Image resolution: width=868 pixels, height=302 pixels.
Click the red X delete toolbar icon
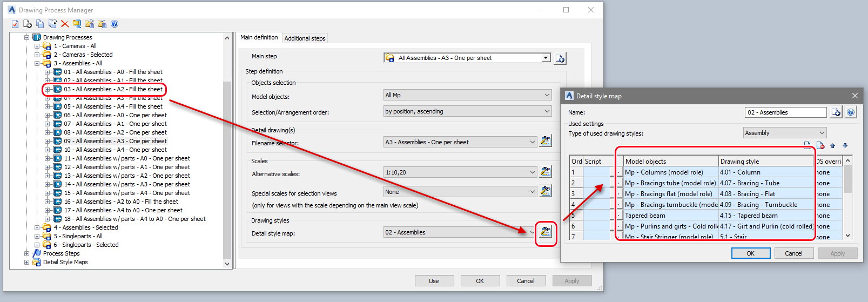pos(65,24)
